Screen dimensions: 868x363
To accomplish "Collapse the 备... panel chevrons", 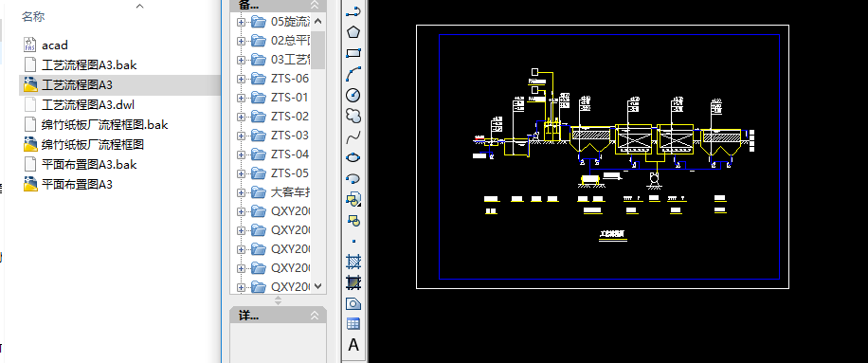I will click(x=315, y=5).
